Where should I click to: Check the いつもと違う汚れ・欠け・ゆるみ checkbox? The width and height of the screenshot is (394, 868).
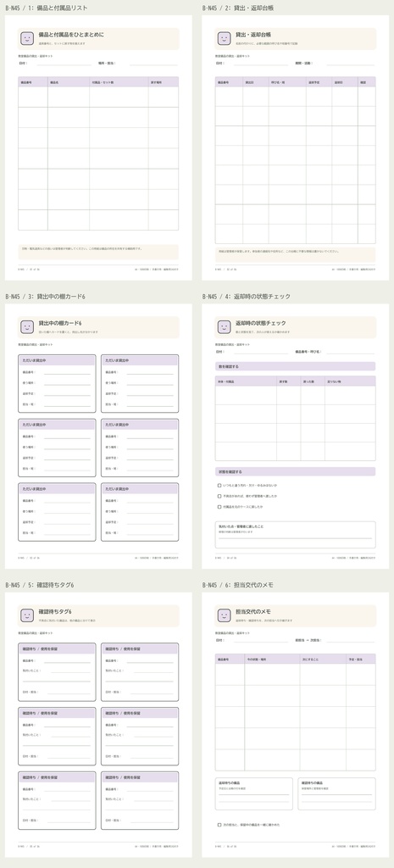coord(219,485)
